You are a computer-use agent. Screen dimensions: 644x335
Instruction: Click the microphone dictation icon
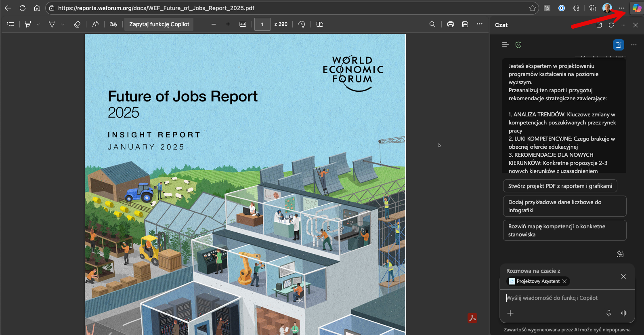[x=609, y=313]
